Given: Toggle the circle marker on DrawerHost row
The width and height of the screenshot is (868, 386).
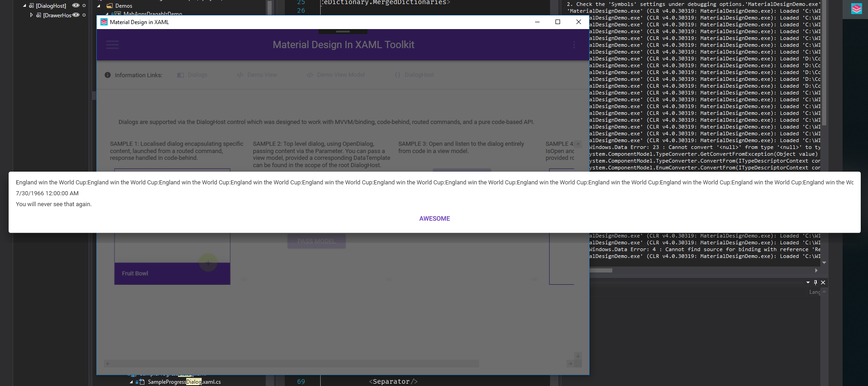Looking at the screenshot, I should coord(84,15).
